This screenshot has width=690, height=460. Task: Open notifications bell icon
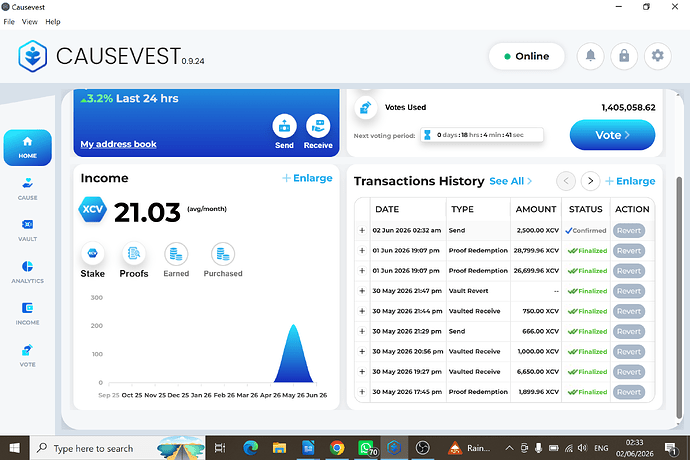pyautogui.click(x=590, y=56)
